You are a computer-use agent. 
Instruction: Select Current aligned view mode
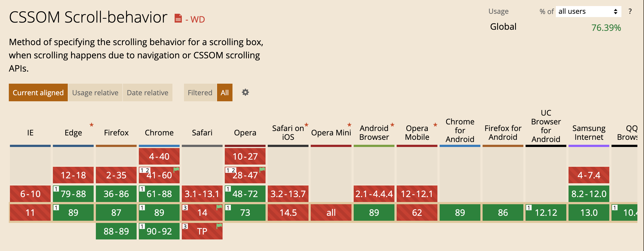(38, 92)
